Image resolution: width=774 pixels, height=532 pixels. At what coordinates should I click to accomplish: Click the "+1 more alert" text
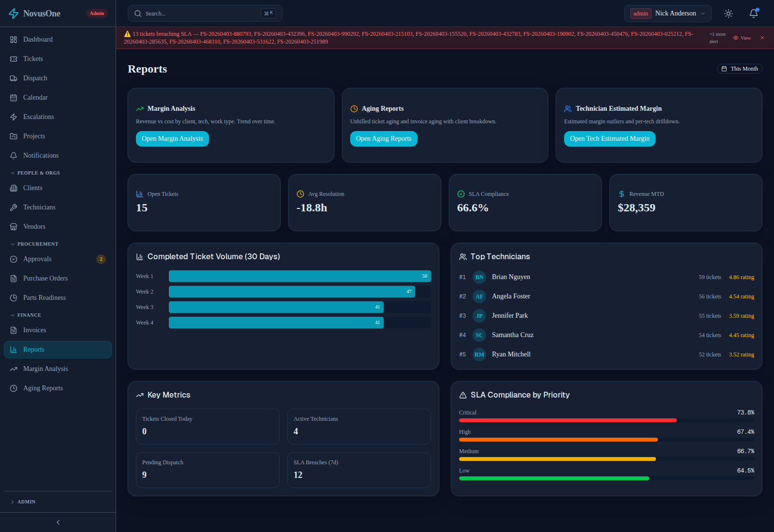717,38
